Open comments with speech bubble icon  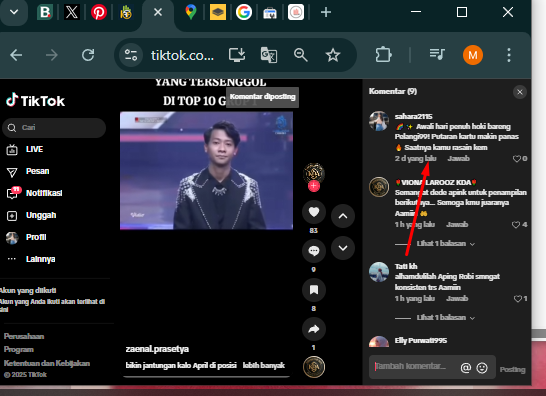pos(314,251)
